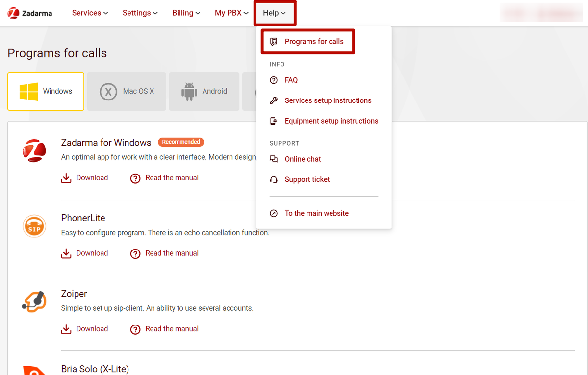This screenshot has width=588, height=375.
Task: Open Equipment setup instructions menu item
Action: coord(331,121)
